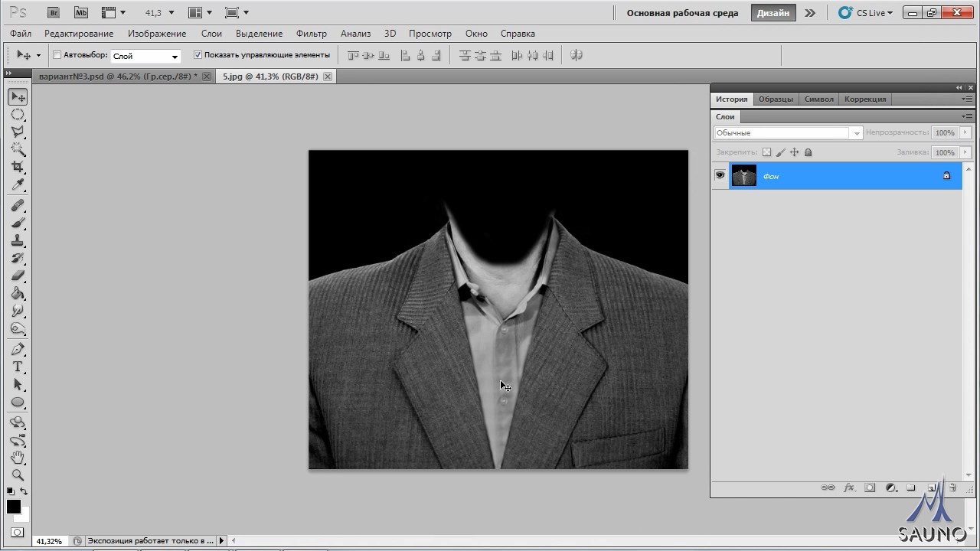Select the Crop tool
980x551 pixels.
click(18, 167)
